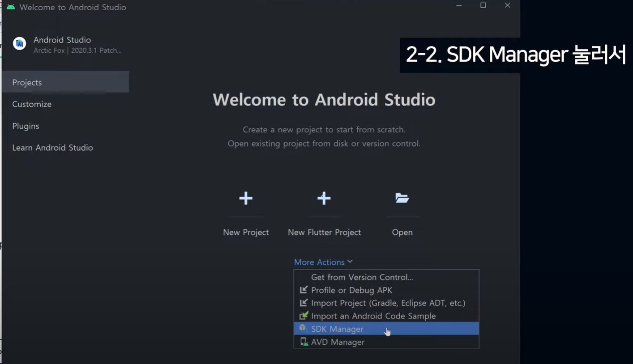Click the SDK Manager cube icon
This screenshot has height=364, width=633.
(x=303, y=328)
